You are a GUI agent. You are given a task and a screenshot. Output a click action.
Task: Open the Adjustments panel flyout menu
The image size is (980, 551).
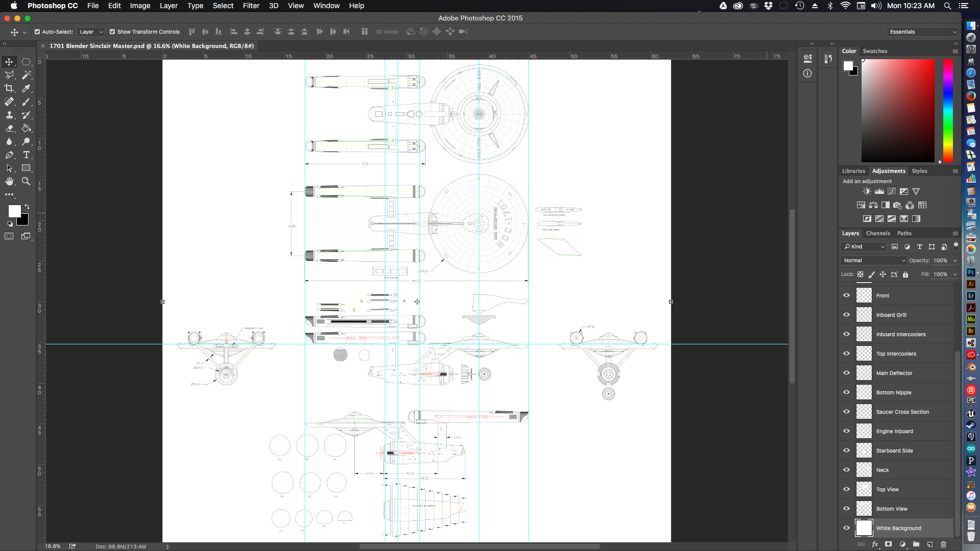click(955, 171)
